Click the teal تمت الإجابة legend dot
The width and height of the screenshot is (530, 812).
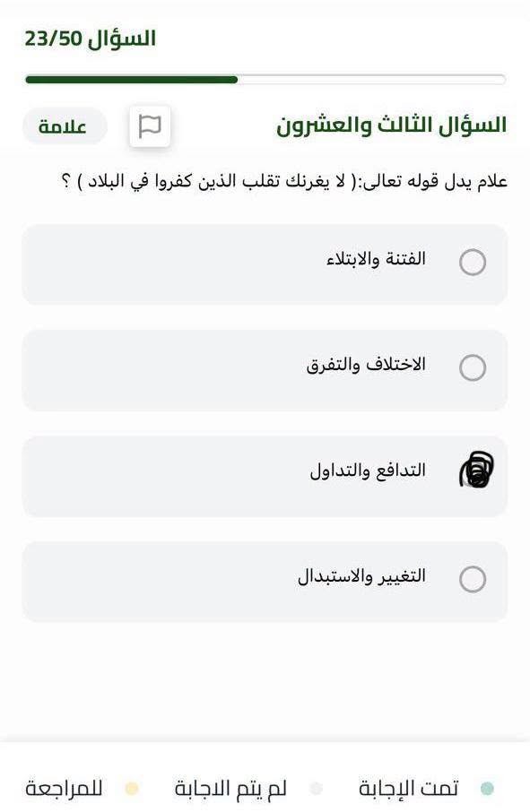tap(486, 789)
